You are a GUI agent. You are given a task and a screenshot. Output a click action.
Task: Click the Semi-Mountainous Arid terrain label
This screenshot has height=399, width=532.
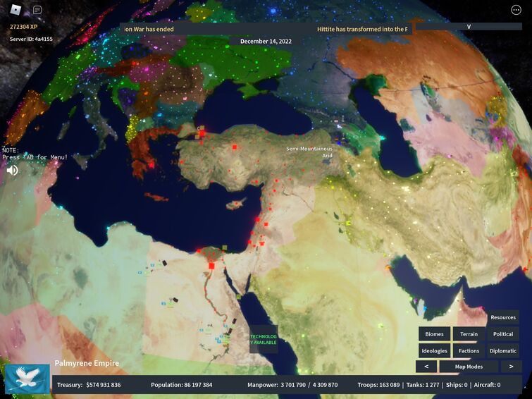pyautogui.click(x=309, y=152)
